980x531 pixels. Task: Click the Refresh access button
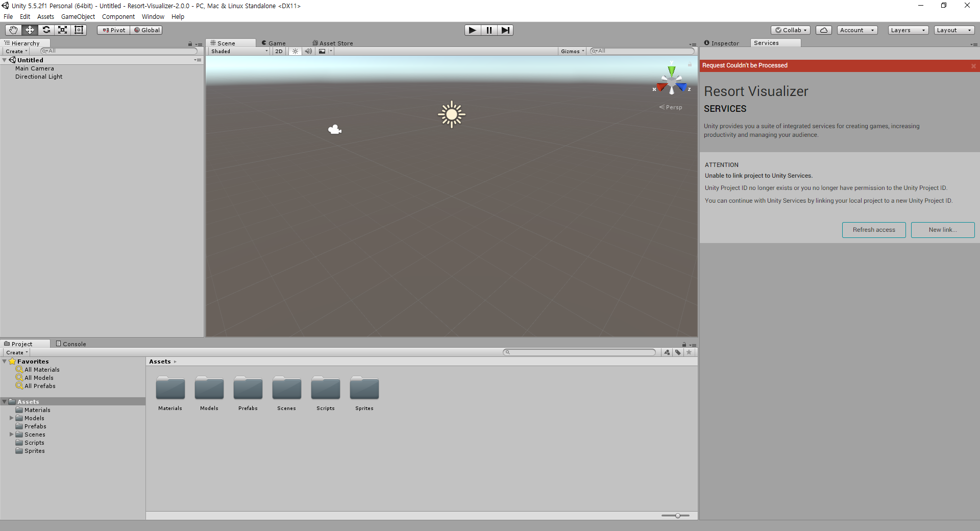874,230
